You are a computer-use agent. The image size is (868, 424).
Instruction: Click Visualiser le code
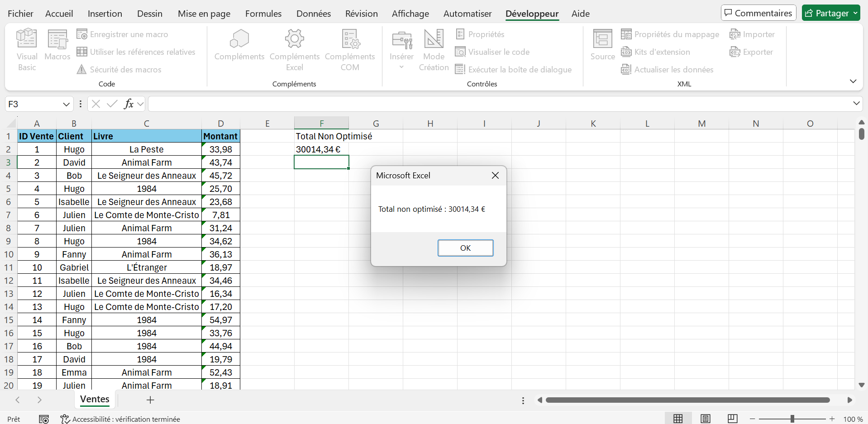point(492,52)
